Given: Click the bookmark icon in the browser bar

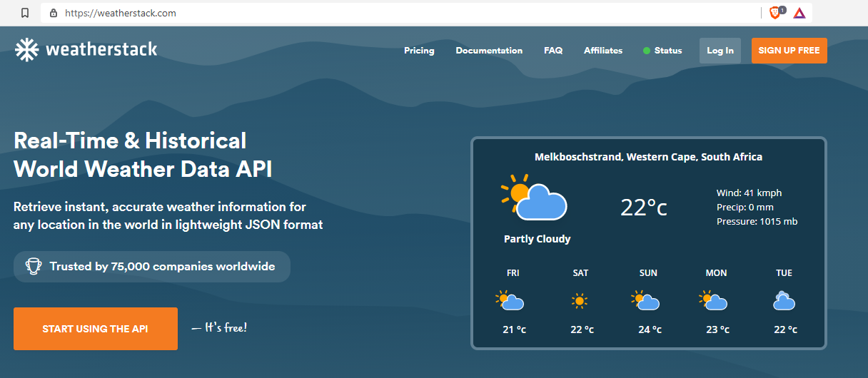Looking at the screenshot, I should [x=25, y=13].
